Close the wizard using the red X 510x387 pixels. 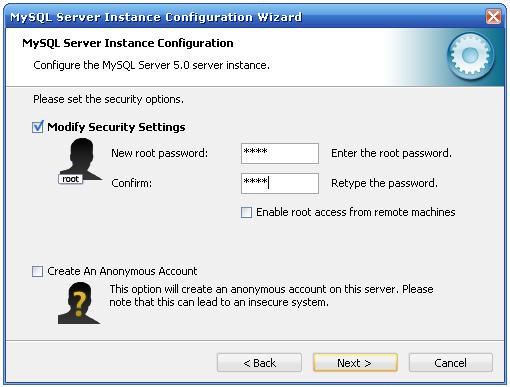[x=493, y=16]
